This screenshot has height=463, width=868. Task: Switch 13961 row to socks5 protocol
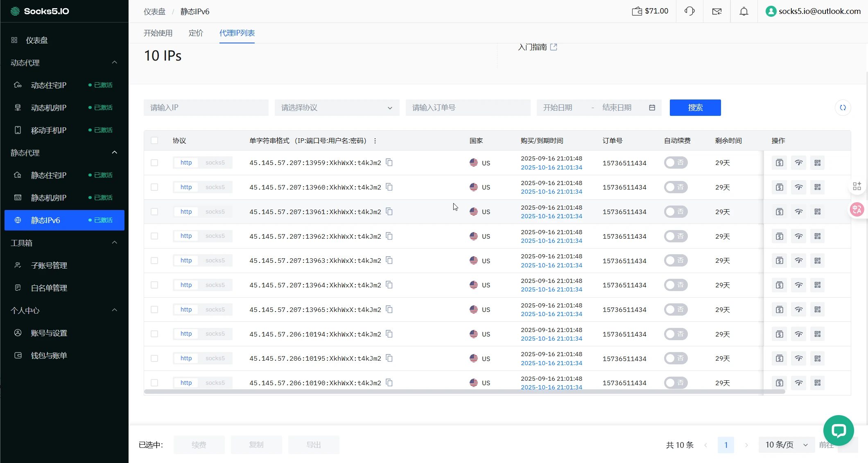coord(215,212)
